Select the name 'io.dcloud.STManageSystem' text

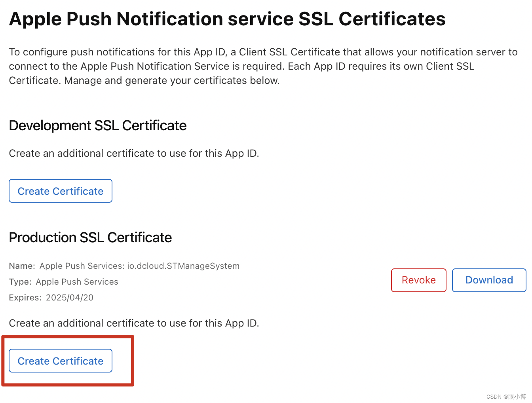183,266
